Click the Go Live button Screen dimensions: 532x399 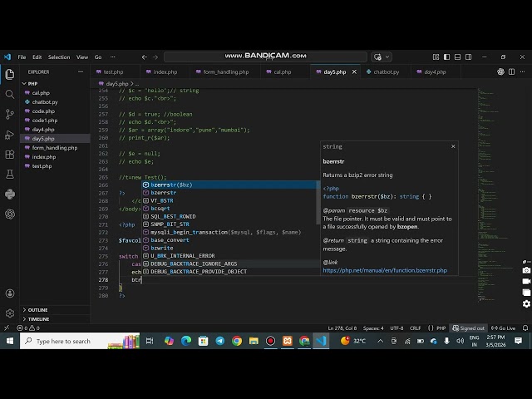[504, 328]
